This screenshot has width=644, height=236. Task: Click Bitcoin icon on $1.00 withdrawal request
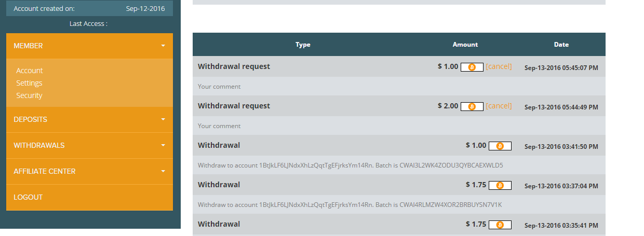[x=472, y=67]
